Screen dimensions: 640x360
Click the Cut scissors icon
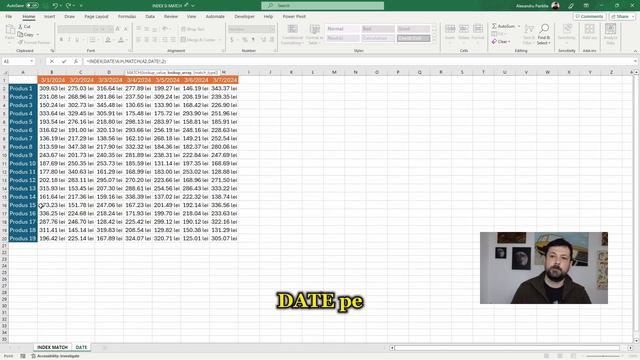(20, 27)
